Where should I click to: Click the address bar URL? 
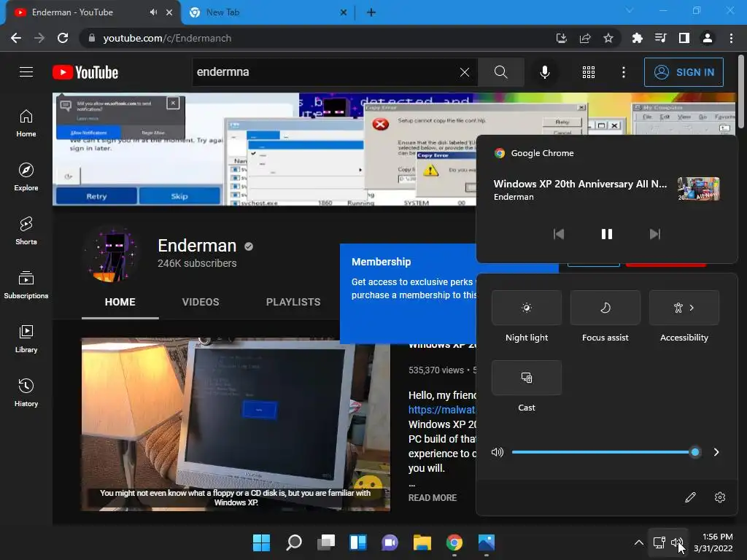[x=167, y=38]
